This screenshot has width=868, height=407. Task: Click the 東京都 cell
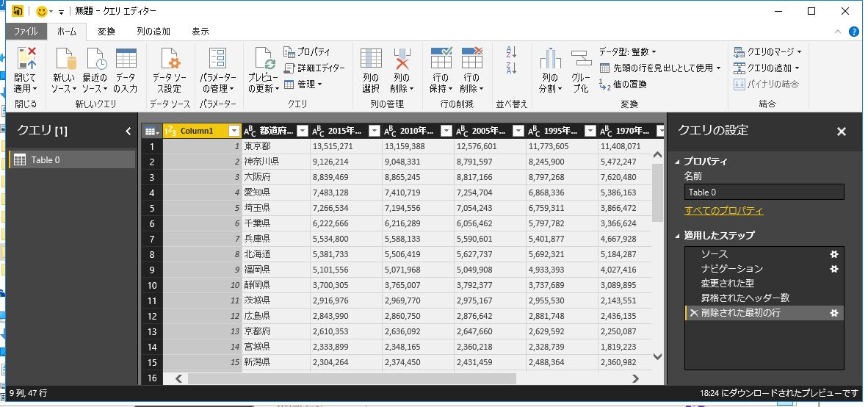[275, 147]
